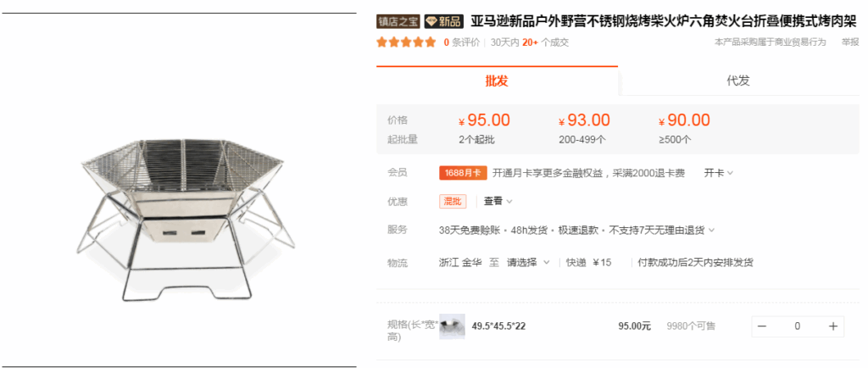This screenshot has width=868, height=368.
Task: Click the 49.5*45.5*22 spec thumbnail
Action: (452, 326)
